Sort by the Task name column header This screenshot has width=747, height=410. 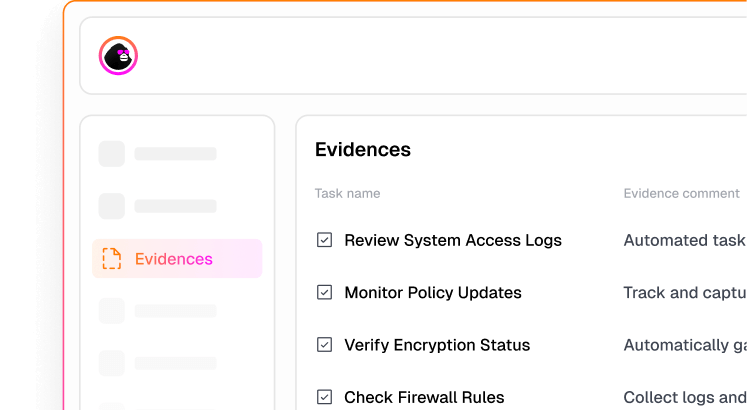coord(347,193)
